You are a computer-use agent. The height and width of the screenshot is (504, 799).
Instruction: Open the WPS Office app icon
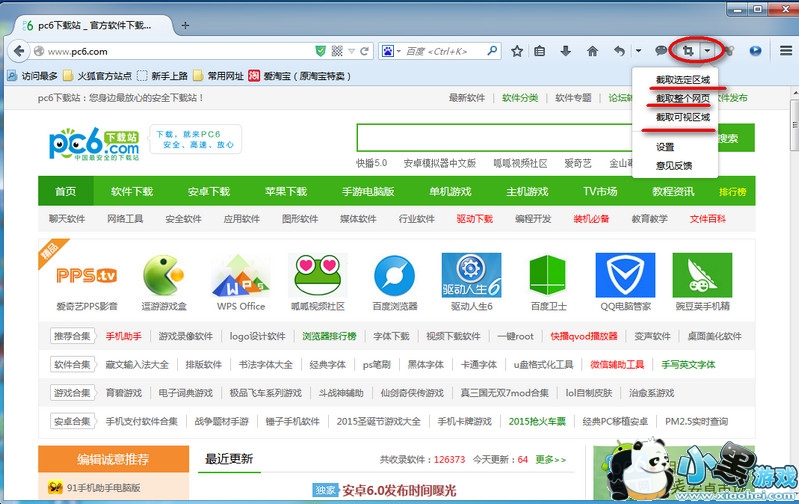241,276
